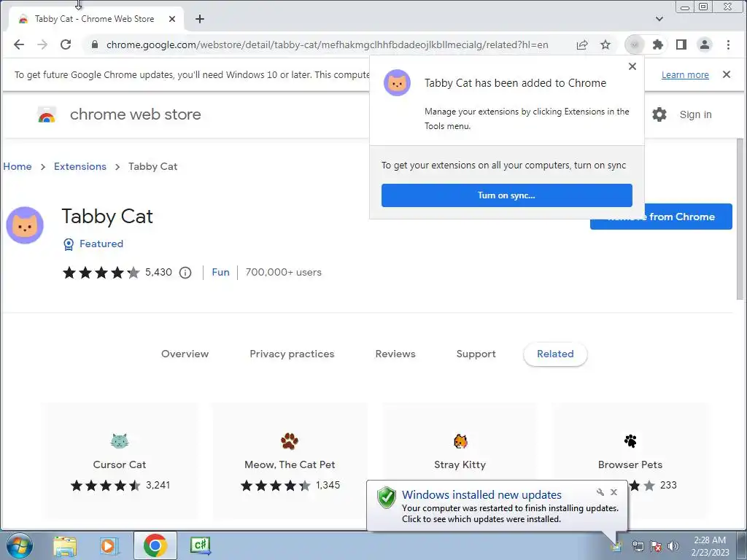
Task: Click the Learn more link
Action: [685, 75]
